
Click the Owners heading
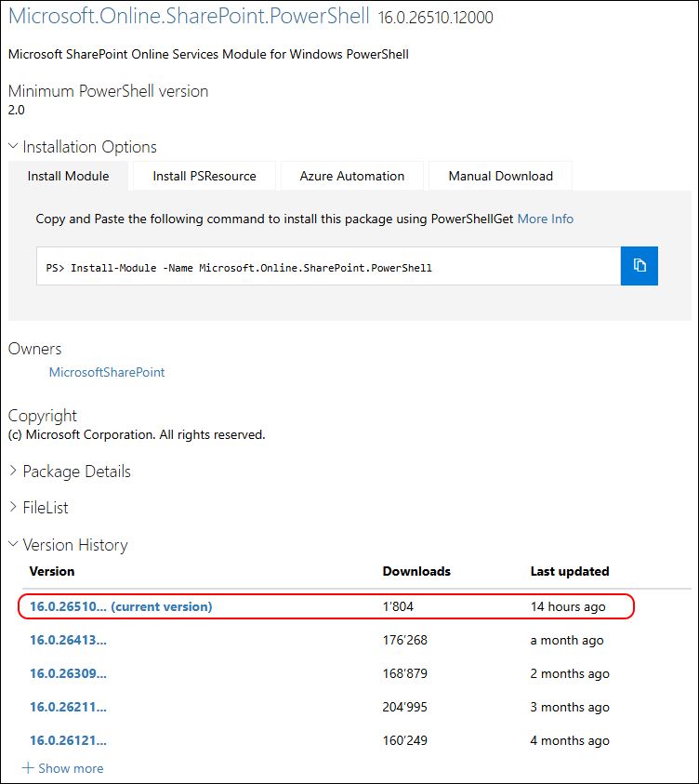(x=35, y=349)
